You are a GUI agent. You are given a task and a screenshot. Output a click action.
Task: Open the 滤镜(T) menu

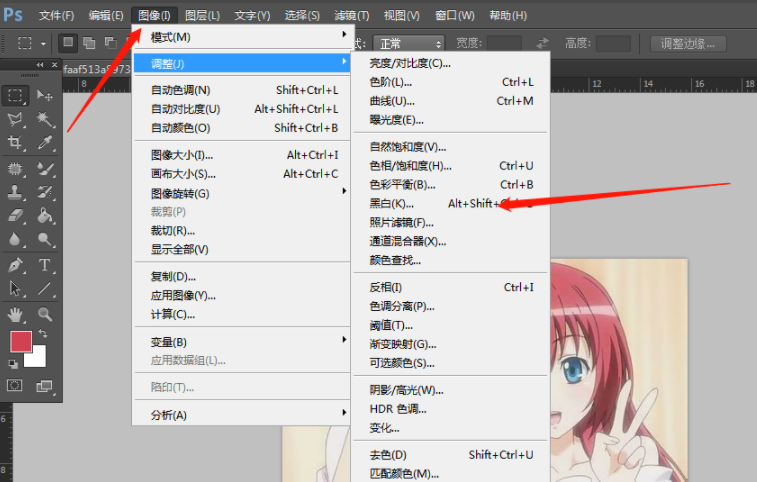click(350, 15)
